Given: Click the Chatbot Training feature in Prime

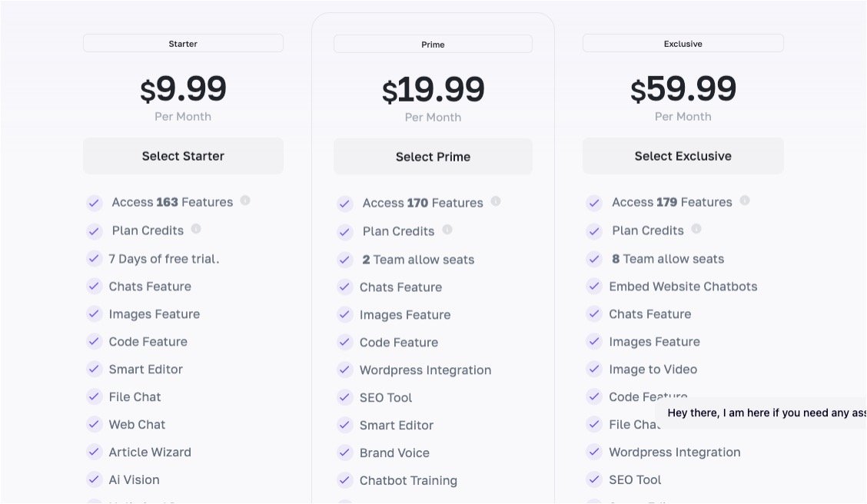Looking at the screenshot, I should tap(408, 481).
